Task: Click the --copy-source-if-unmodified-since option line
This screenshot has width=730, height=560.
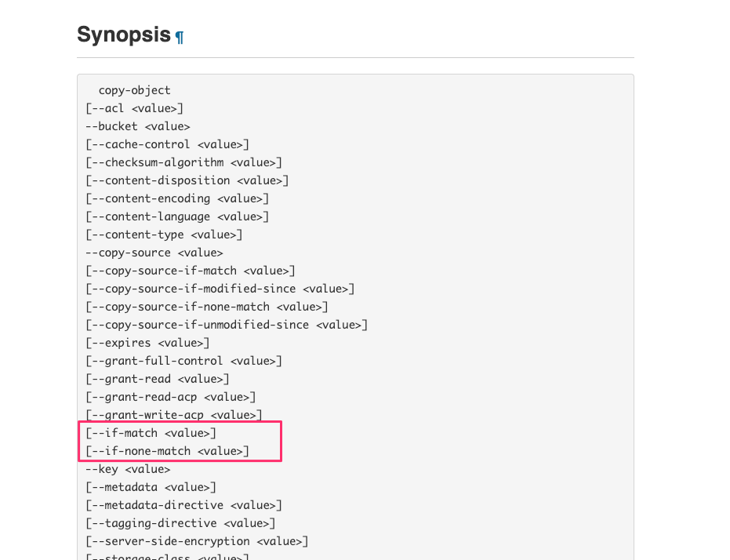Action: 227,325
